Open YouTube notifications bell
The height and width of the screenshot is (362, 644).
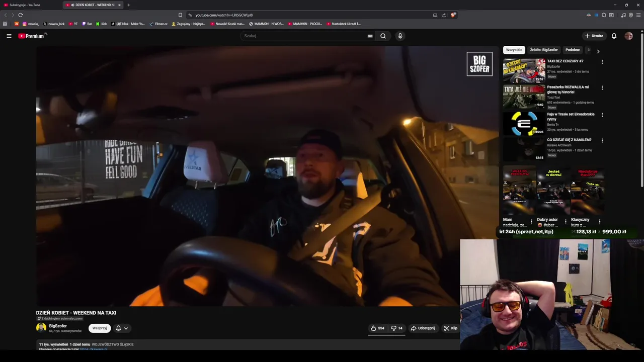[614, 36]
